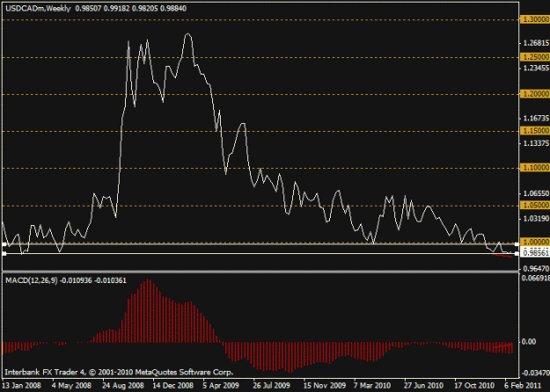550x392 pixels.
Task: Click the USDCADm,Weekly chart title
Action: [38, 9]
